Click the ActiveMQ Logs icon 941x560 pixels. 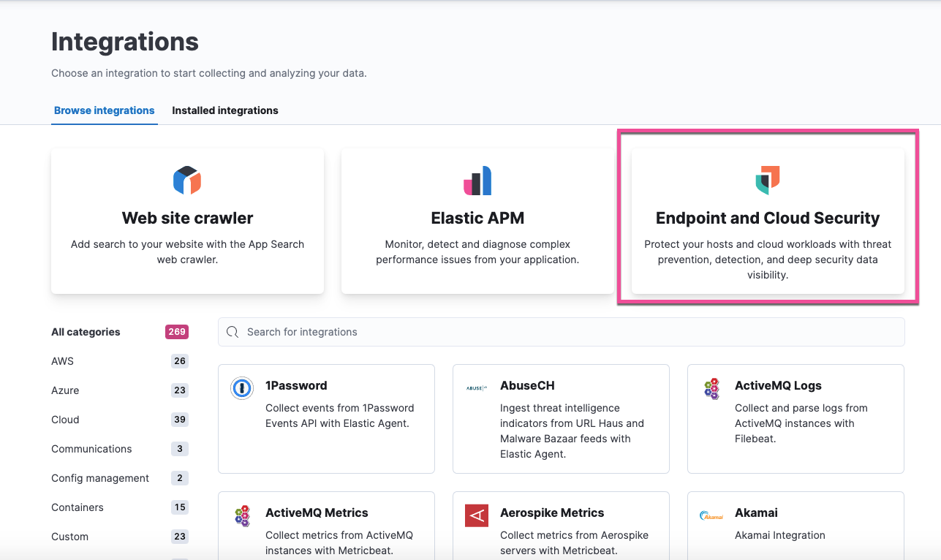point(711,388)
